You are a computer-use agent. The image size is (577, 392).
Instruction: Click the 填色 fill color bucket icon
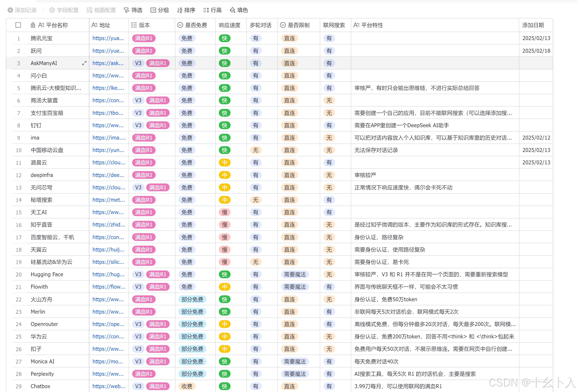click(x=233, y=10)
